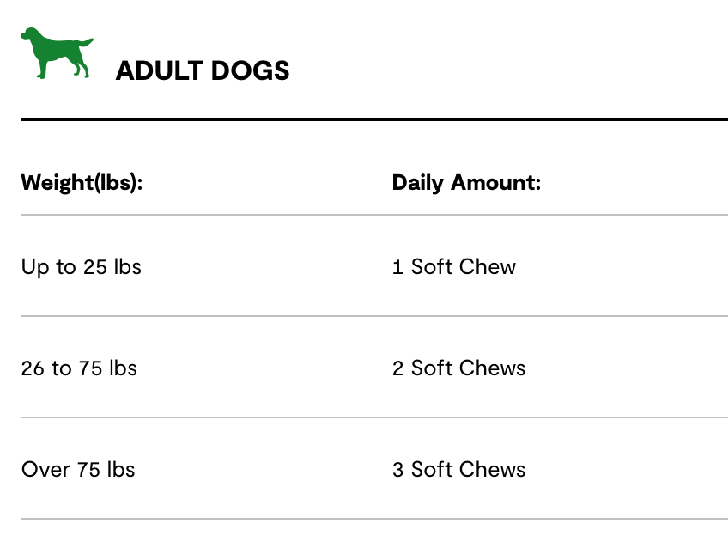Click the number 25 in the first weight row
728x560 pixels.
(94, 267)
